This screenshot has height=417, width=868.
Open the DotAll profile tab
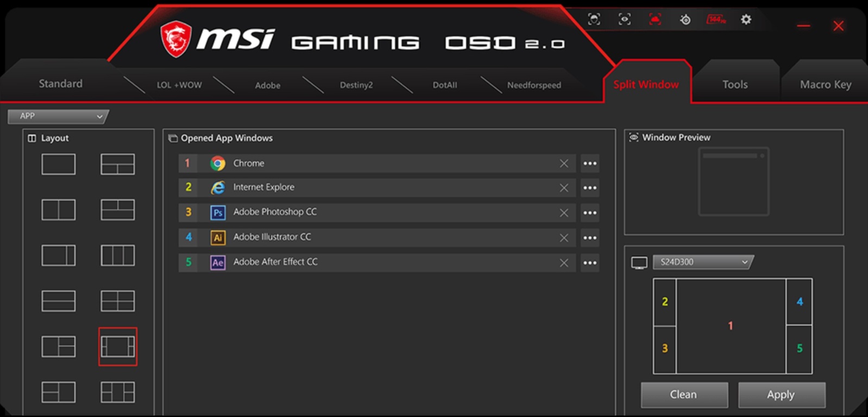coord(445,85)
